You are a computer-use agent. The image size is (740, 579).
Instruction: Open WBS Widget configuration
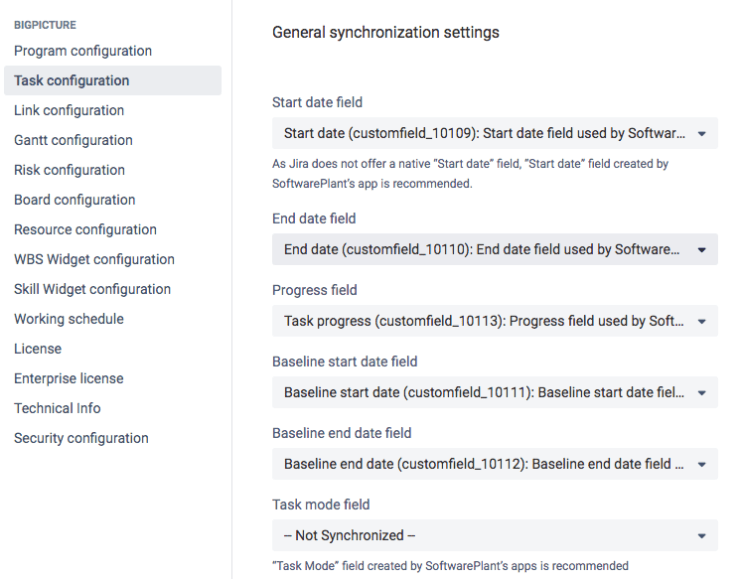[x=94, y=259]
